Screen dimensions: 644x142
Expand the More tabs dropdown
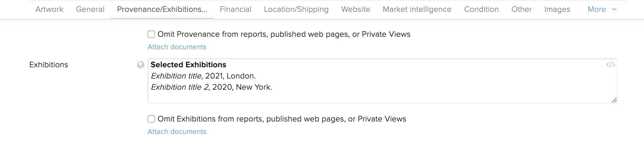coord(602,9)
